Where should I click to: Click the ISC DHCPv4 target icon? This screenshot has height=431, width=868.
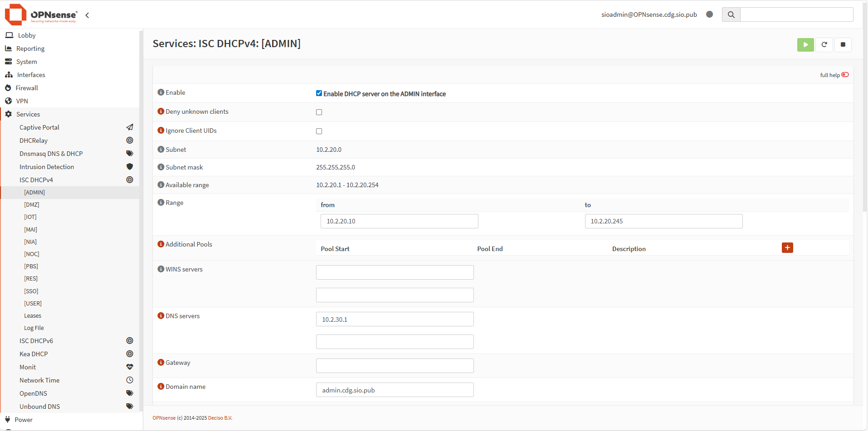click(x=130, y=180)
